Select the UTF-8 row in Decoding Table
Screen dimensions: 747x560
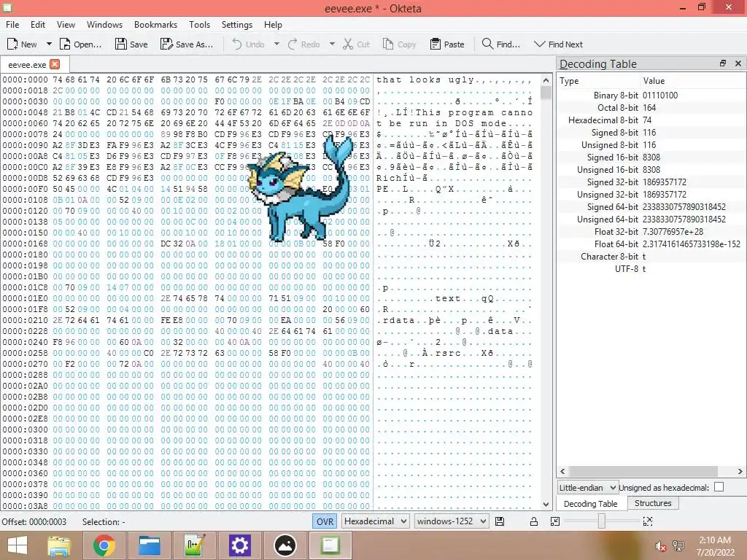(651, 268)
